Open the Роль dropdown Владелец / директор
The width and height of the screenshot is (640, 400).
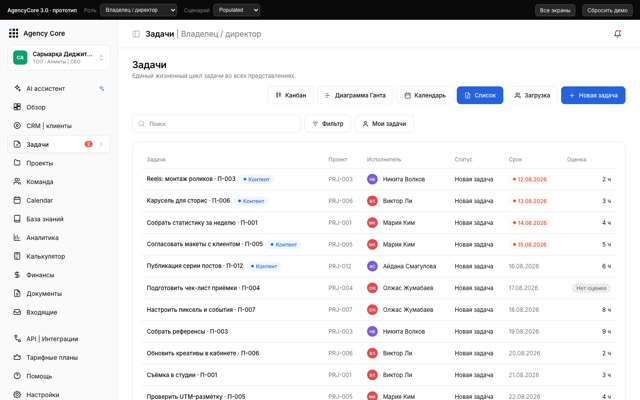(x=139, y=10)
